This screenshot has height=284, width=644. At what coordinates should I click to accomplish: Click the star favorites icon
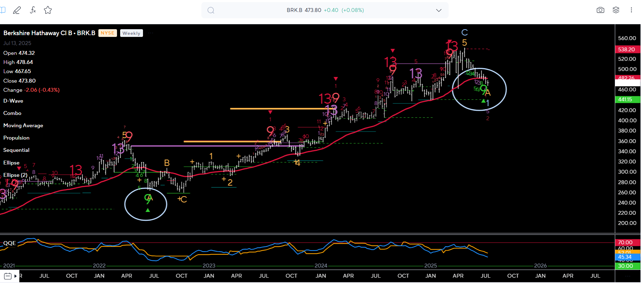pyautogui.click(x=48, y=10)
